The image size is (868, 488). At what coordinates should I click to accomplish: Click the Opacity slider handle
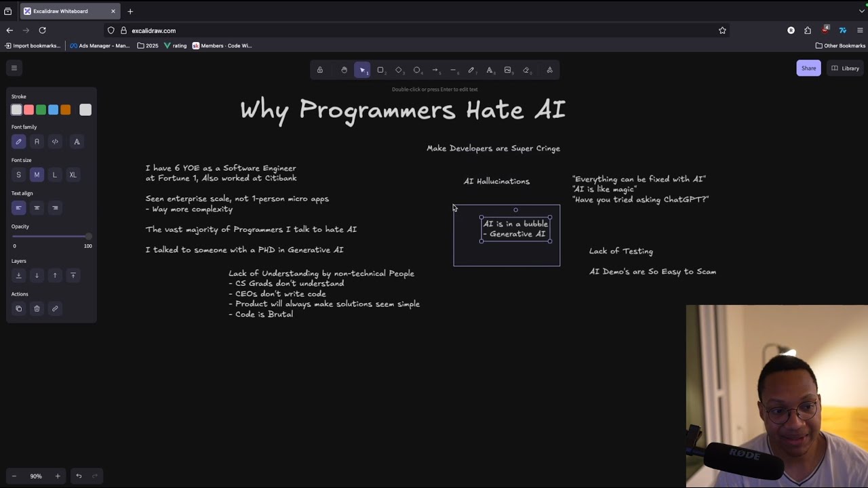pyautogui.click(x=87, y=237)
